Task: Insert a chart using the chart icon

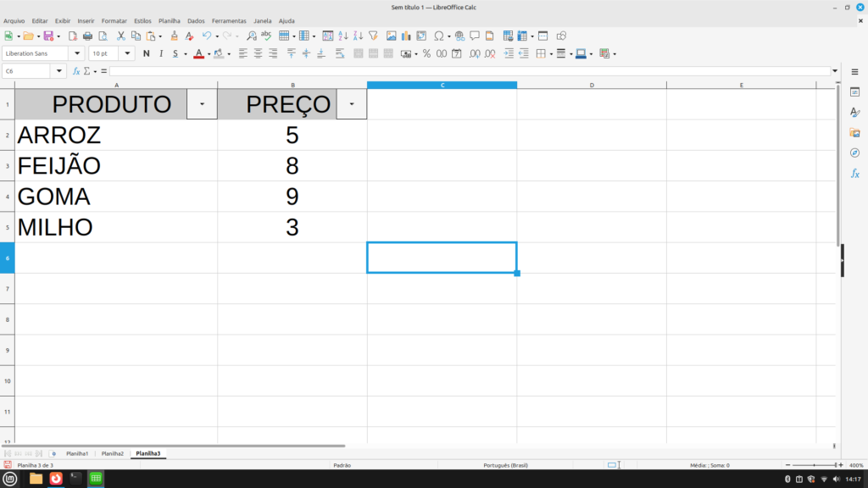Action: (406, 36)
